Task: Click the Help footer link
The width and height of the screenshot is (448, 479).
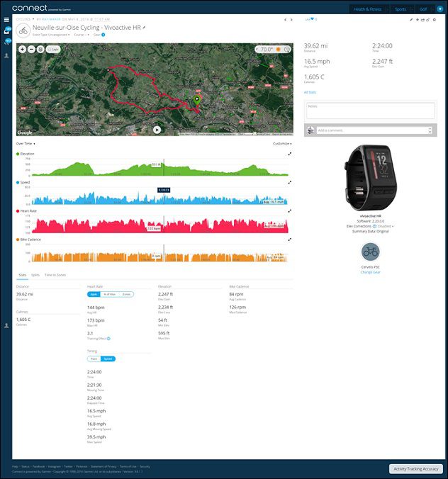Action: (x=15, y=466)
